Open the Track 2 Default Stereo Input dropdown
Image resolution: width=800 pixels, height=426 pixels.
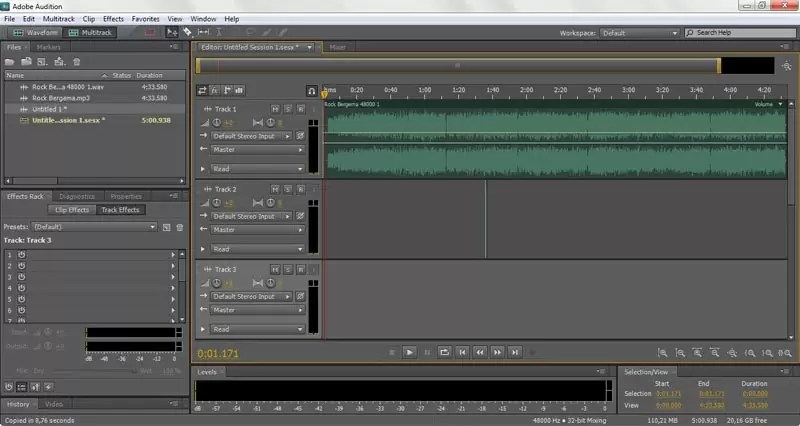pyautogui.click(x=252, y=216)
